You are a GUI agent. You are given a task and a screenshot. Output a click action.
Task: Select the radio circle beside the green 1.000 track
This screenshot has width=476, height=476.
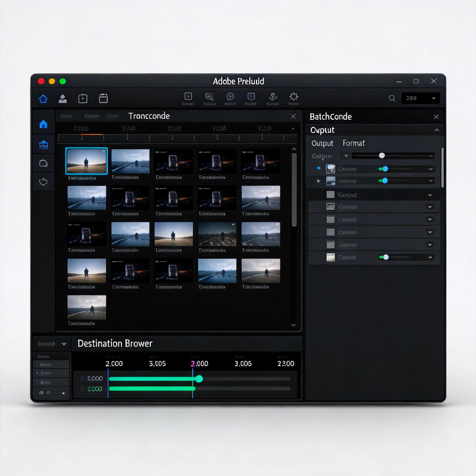pos(82,389)
